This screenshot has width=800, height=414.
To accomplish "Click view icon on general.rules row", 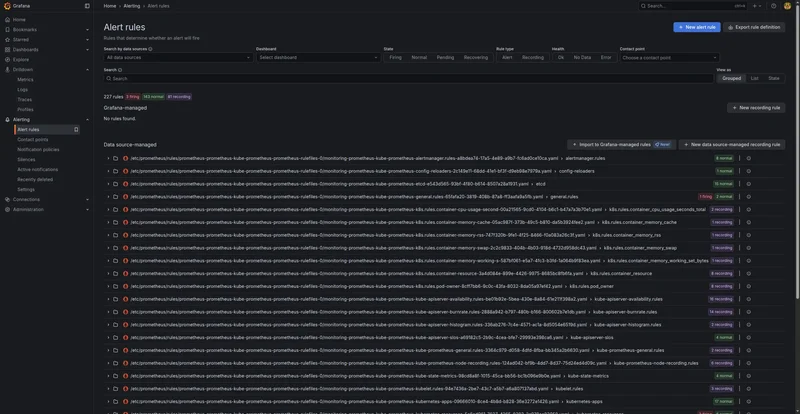I will point(748,197).
